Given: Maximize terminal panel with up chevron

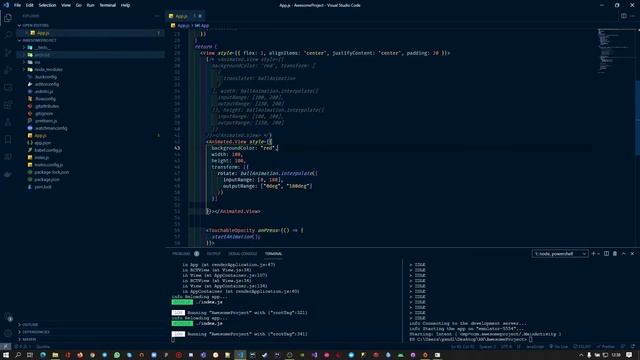Looking at the screenshot, I should tap(624, 253).
